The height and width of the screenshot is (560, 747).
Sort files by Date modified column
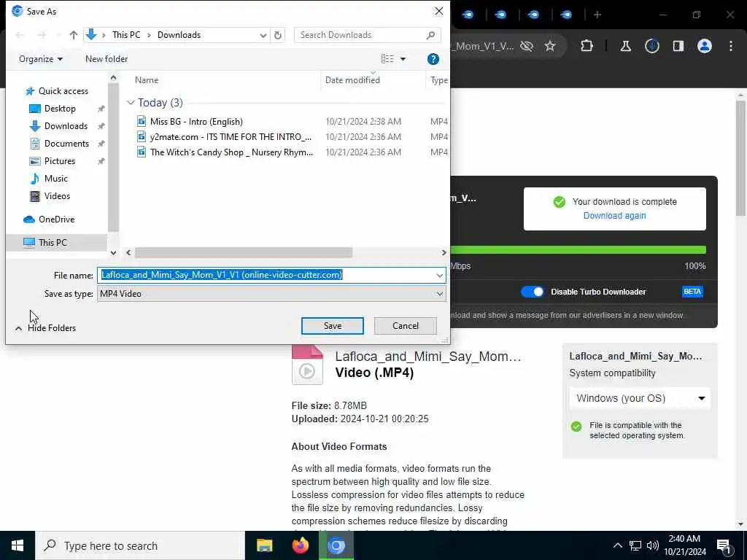click(x=352, y=80)
